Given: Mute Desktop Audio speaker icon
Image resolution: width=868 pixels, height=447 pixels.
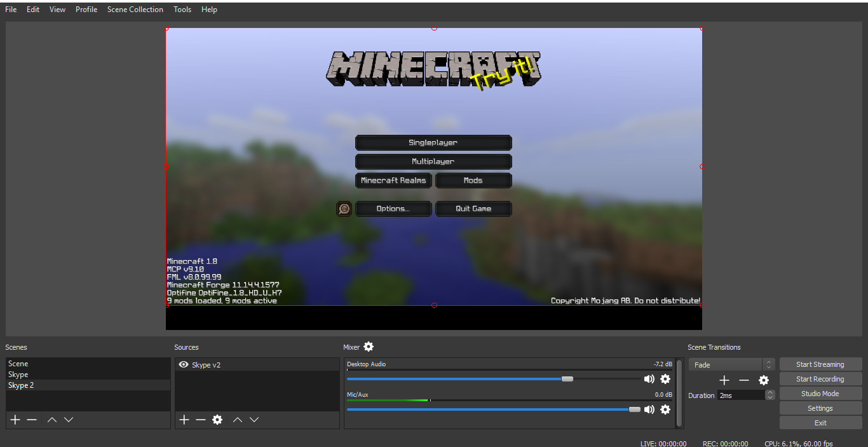Looking at the screenshot, I should 649,379.
